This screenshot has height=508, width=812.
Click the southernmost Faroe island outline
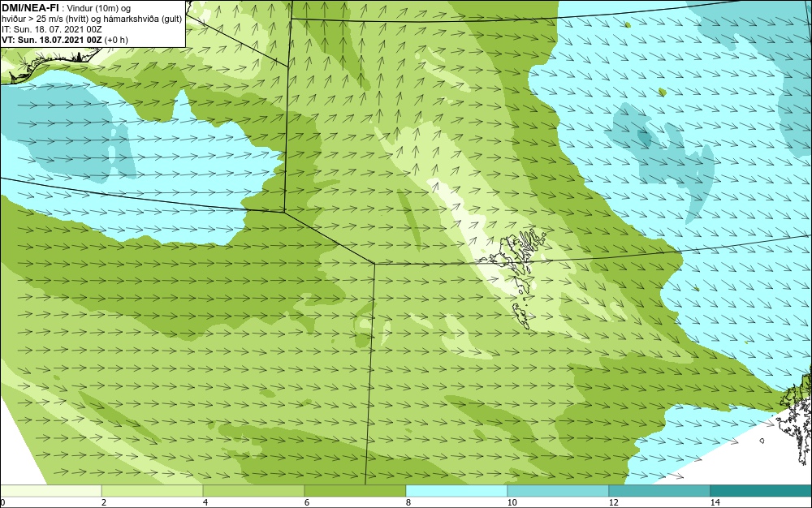[521, 316]
